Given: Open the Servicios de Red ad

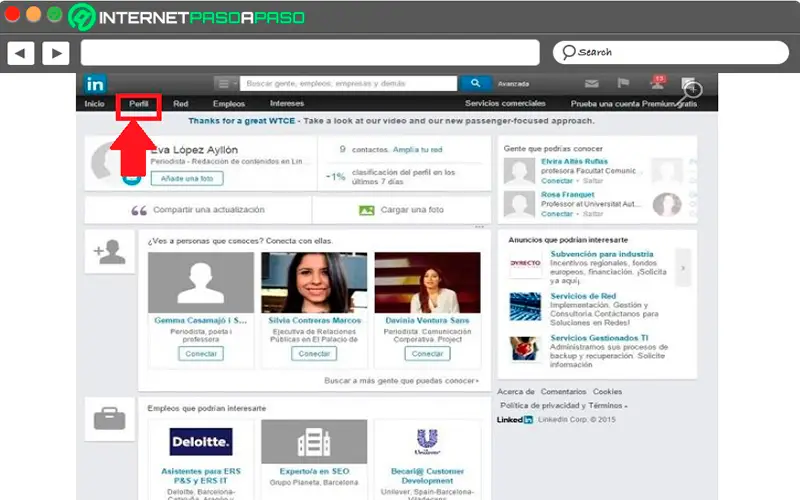Looking at the screenshot, I should click(x=583, y=296).
